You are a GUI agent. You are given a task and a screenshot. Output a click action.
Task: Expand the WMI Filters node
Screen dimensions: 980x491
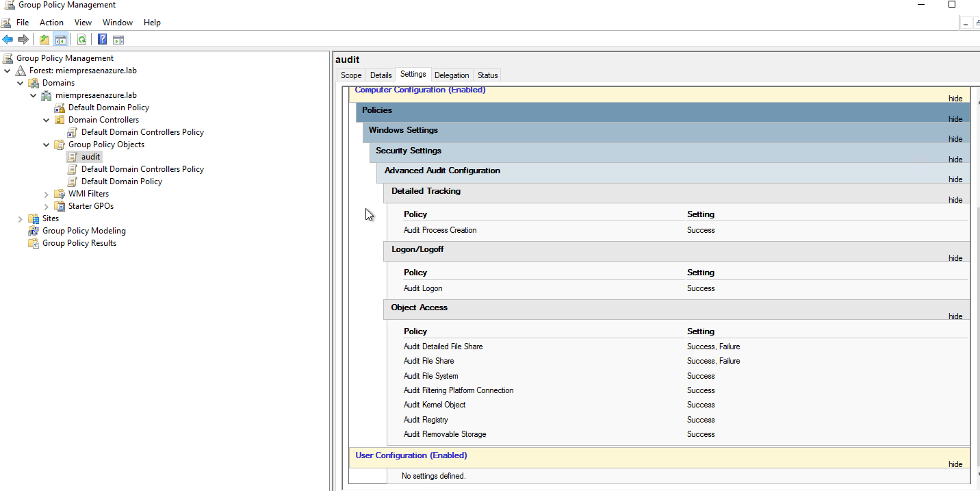(x=47, y=194)
